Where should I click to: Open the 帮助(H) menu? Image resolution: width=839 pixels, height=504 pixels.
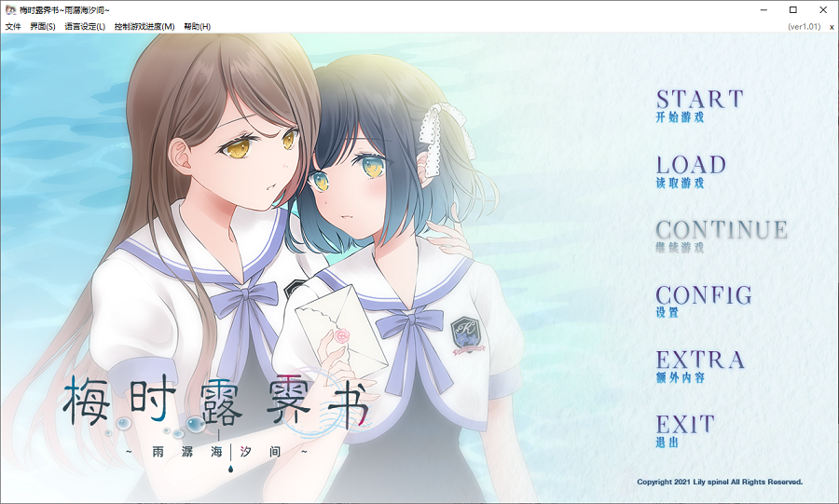pyautogui.click(x=197, y=26)
